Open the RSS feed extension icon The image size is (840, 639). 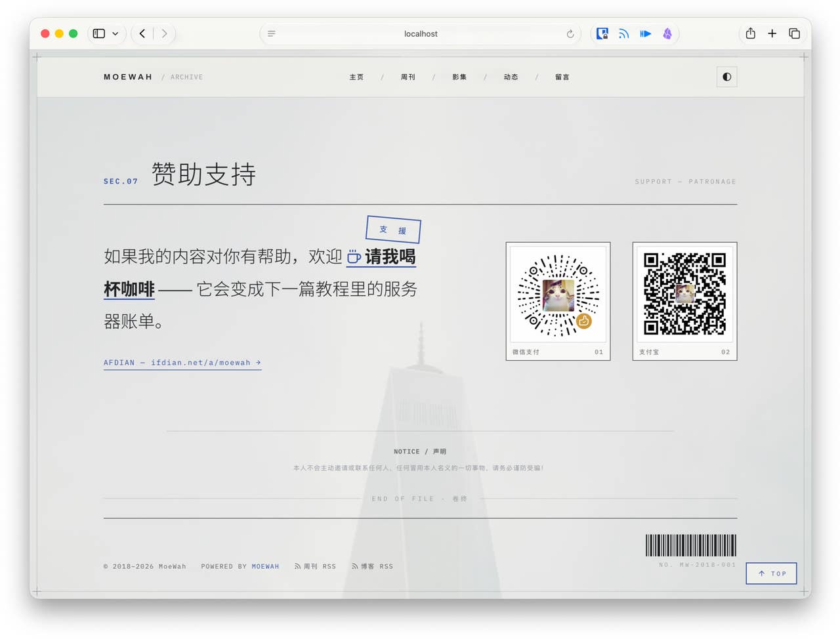point(624,33)
